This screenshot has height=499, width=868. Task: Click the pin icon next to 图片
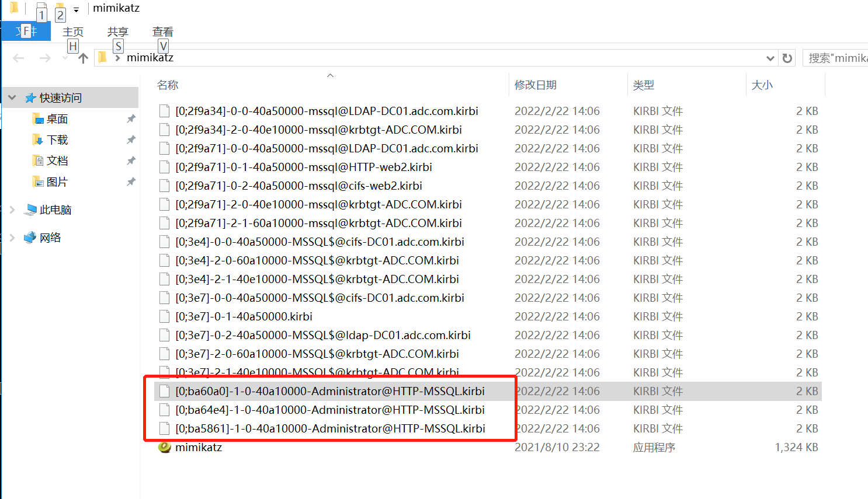[131, 182]
